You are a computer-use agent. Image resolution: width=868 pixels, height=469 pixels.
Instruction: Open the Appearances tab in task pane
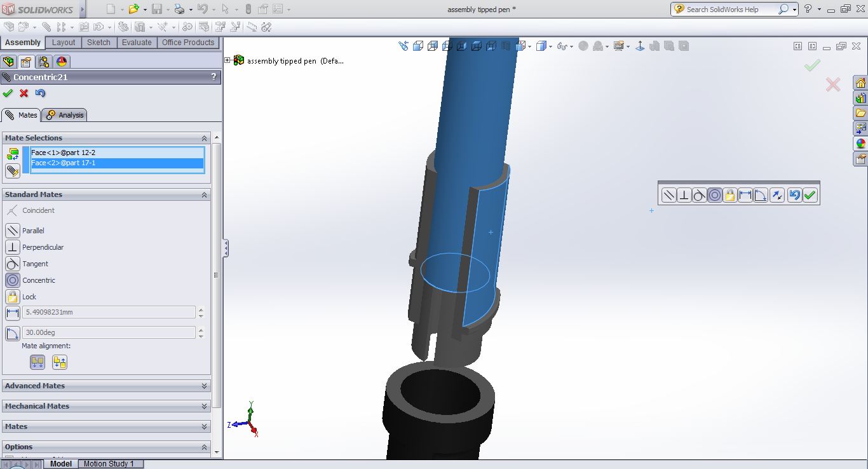coord(860,144)
